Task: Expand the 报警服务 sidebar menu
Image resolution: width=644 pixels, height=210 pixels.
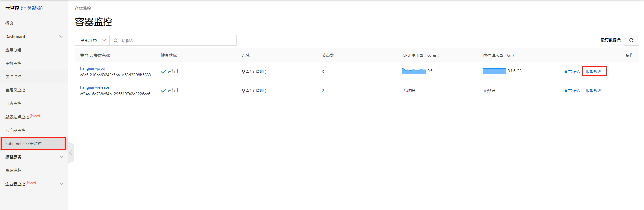Action: pyautogui.click(x=61, y=157)
